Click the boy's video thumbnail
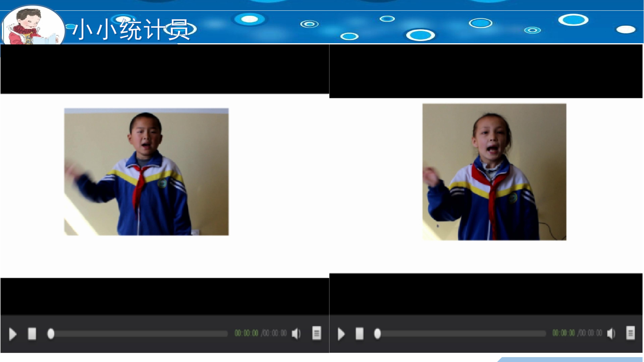The height and width of the screenshot is (362, 644). pyautogui.click(x=146, y=172)
